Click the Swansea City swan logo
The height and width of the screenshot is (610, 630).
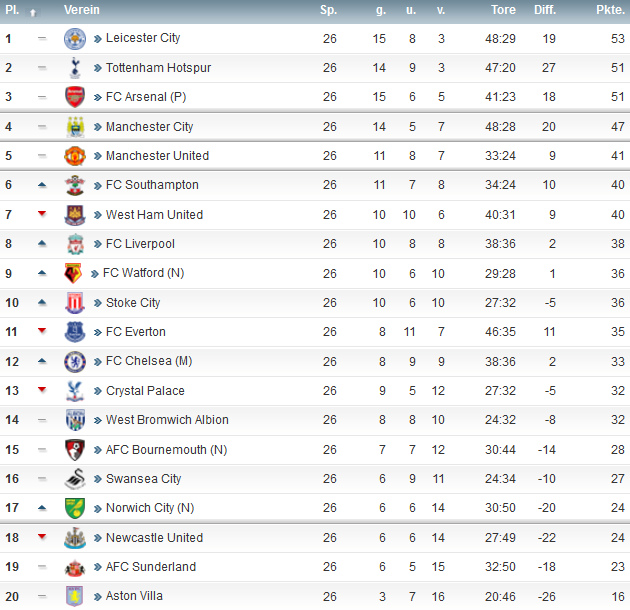pyautogui.click(x=75, y=479)
